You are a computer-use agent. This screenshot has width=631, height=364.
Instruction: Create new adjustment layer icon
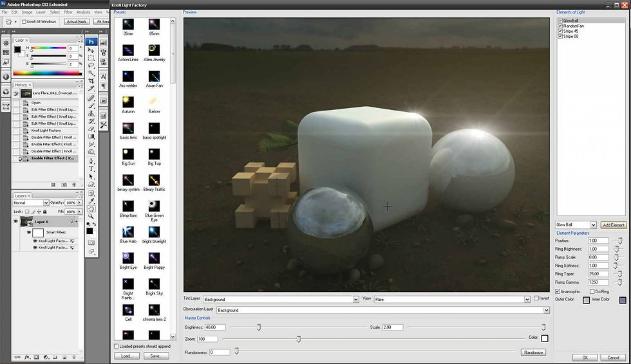coord(46,357)
